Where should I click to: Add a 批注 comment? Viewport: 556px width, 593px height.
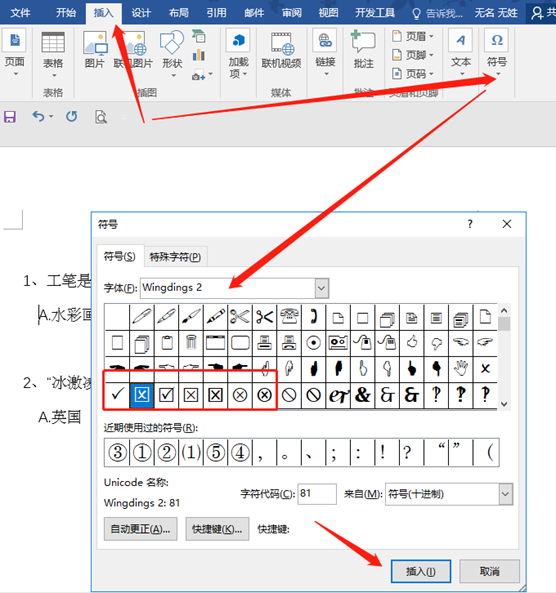(x=363, y=50)
